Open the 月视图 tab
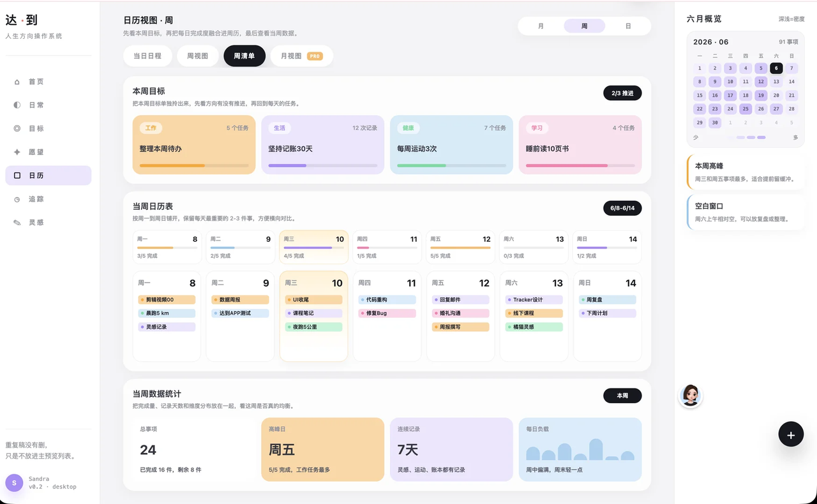Screen dimensions: 817x504 (x=301, y=56)
